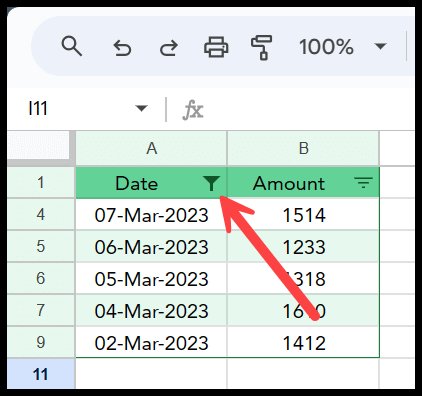422x396 pixels.
Task: Select column B header
Action: [303, 148]
